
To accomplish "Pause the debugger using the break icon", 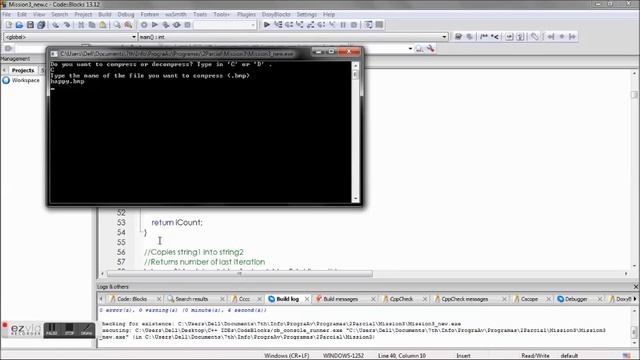I will [343, 25].
